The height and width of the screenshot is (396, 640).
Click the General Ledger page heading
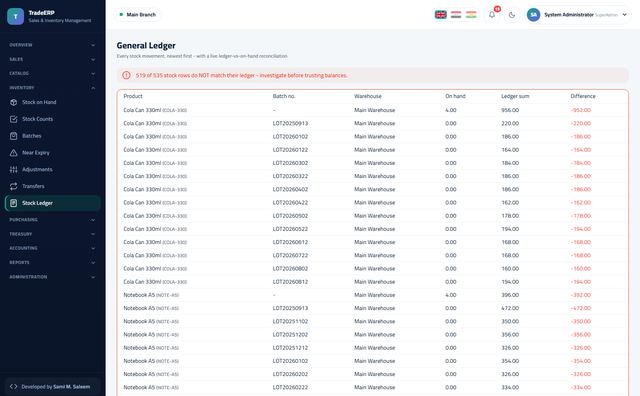tap(146, 45)
